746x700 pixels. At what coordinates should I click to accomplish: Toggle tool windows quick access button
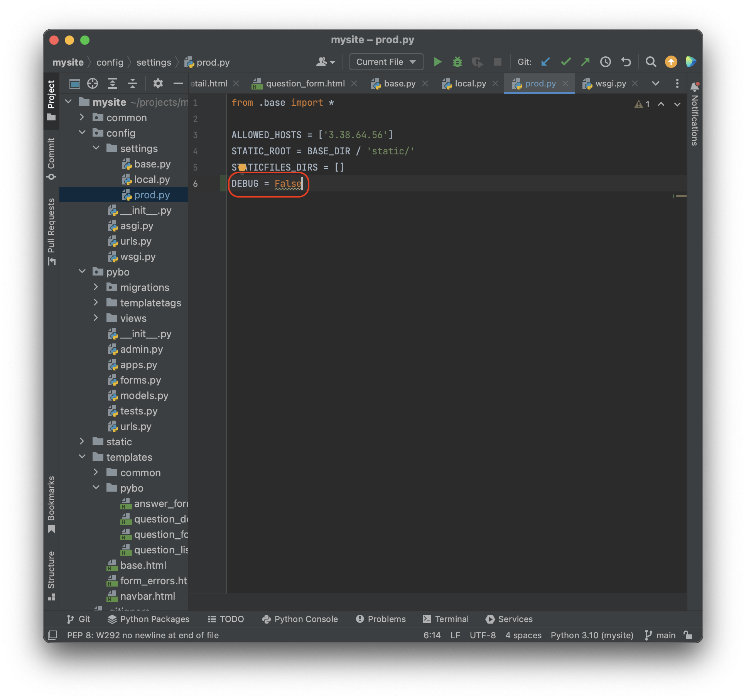(52, 635)
